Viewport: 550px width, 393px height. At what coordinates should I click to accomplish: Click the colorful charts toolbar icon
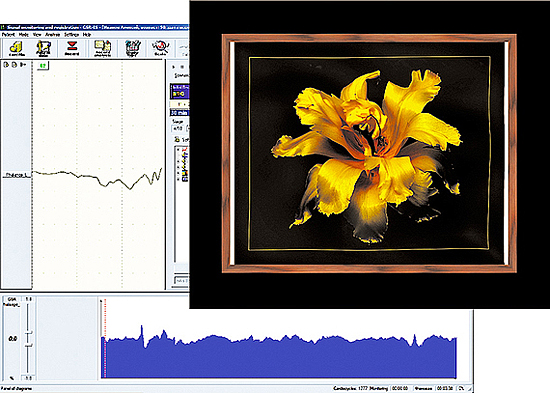pos(133,48)
